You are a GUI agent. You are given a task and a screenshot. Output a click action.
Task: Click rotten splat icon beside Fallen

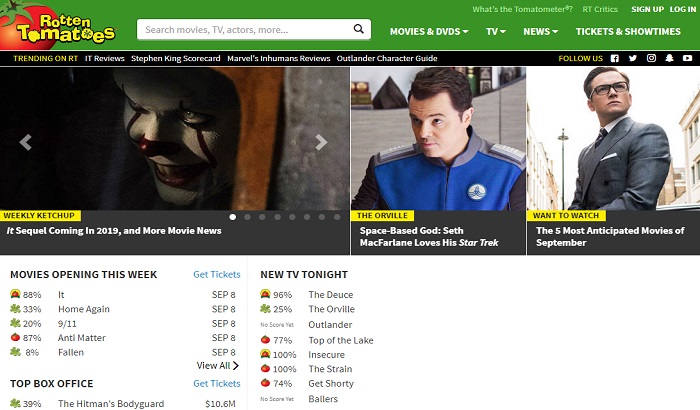tap(15, 352)
